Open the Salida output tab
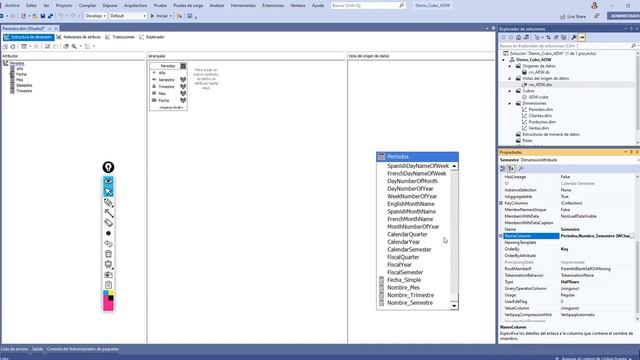This screenshot has width=640, height=360. pyautogui.click(x=38, y=349)
